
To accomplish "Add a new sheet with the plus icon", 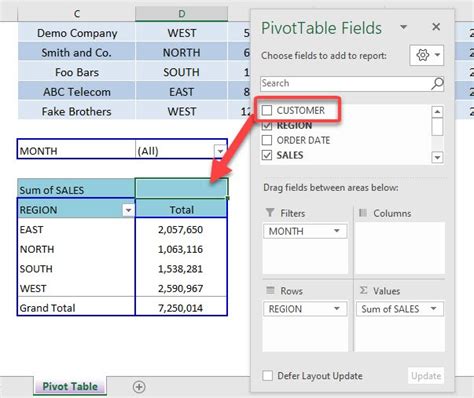I will [x=139, y=387].
